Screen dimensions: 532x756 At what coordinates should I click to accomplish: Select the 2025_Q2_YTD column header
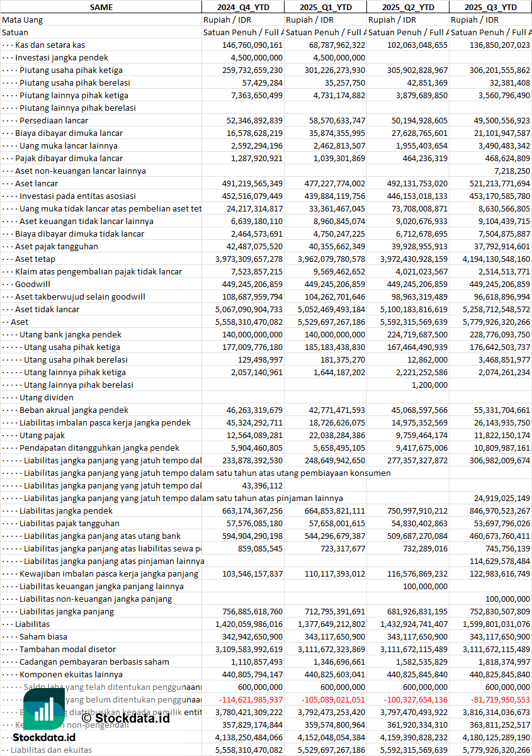[408, 7]
